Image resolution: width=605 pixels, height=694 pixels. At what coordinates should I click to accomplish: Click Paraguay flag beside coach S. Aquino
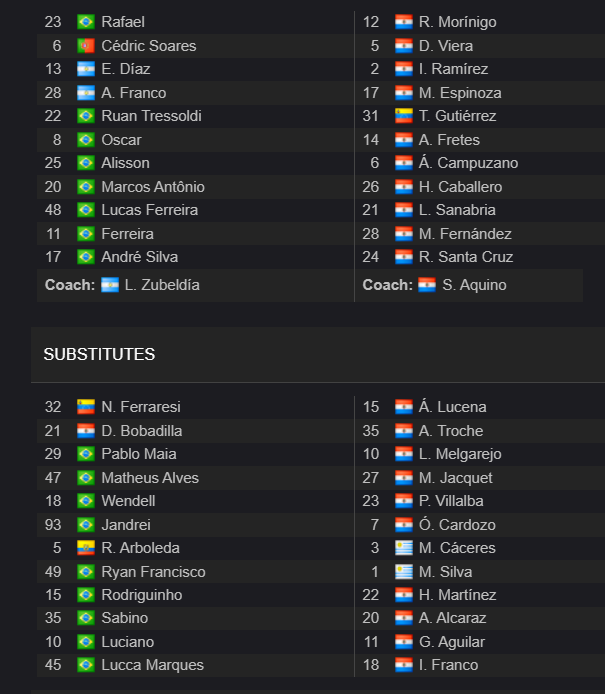[427, 285]
